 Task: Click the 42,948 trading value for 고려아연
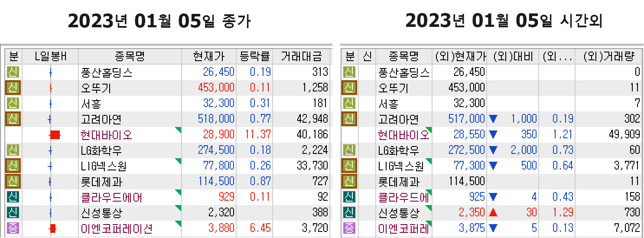pyautogui.click(x=312, y=119)
